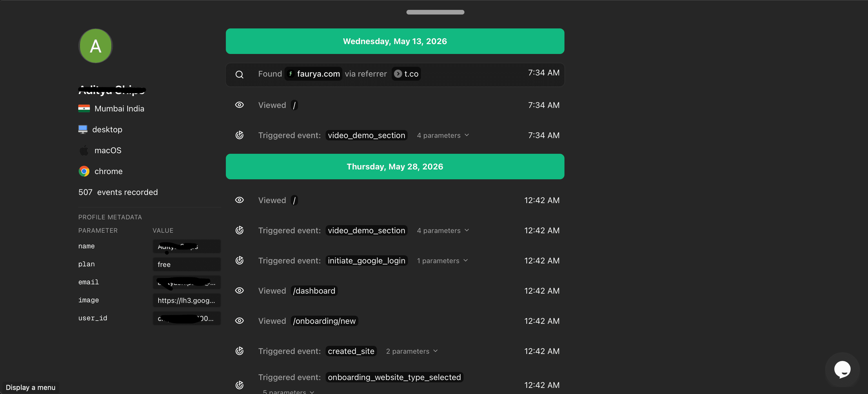Expand 1 parameters for initiate_google_login
The image size is (868, 394).
442,261
